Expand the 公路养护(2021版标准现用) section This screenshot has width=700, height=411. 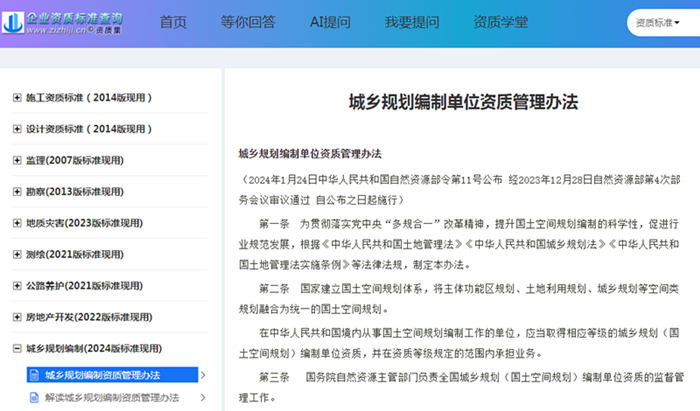click(17, 286)
